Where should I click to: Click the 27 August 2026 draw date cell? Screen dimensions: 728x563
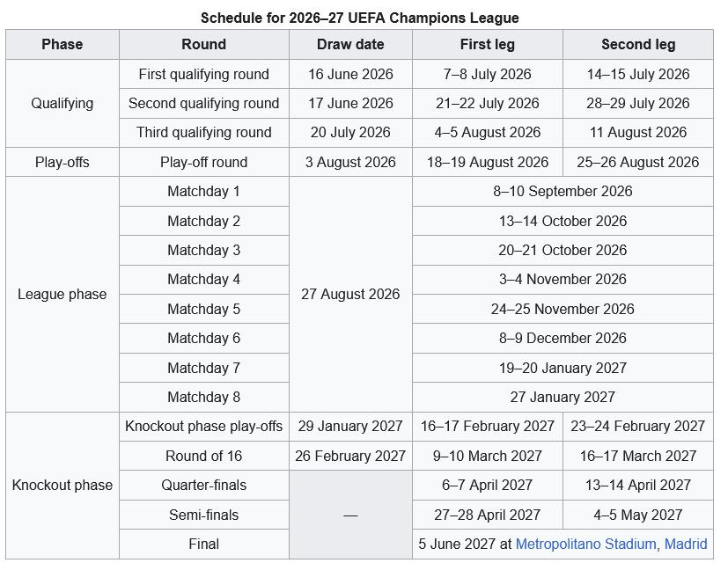[350, 295]
